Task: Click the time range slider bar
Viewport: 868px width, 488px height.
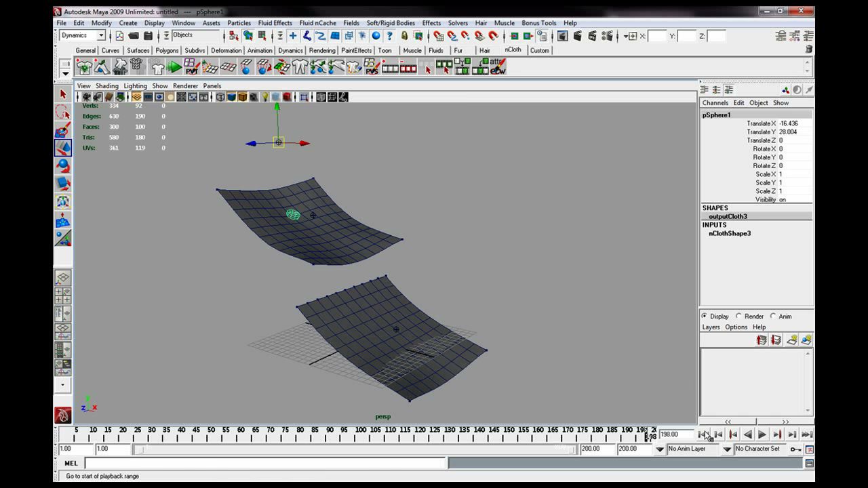Action: pos(356,449)
